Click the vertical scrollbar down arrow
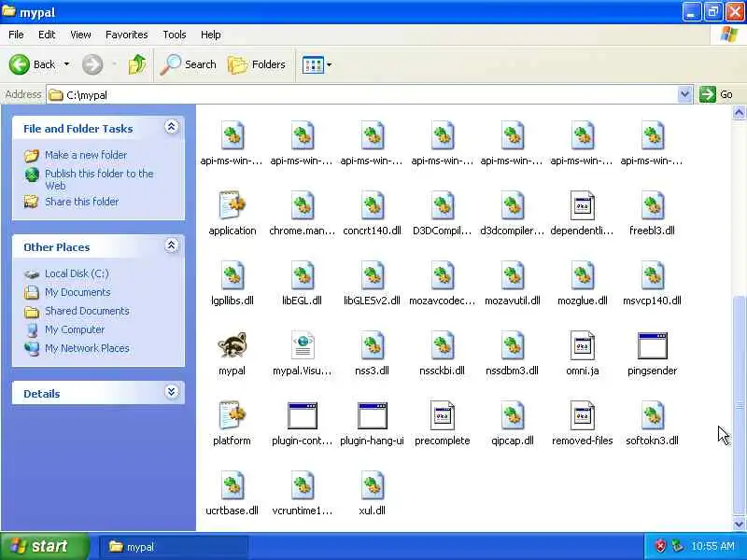 pyautogui.click(x=739, y=524)
